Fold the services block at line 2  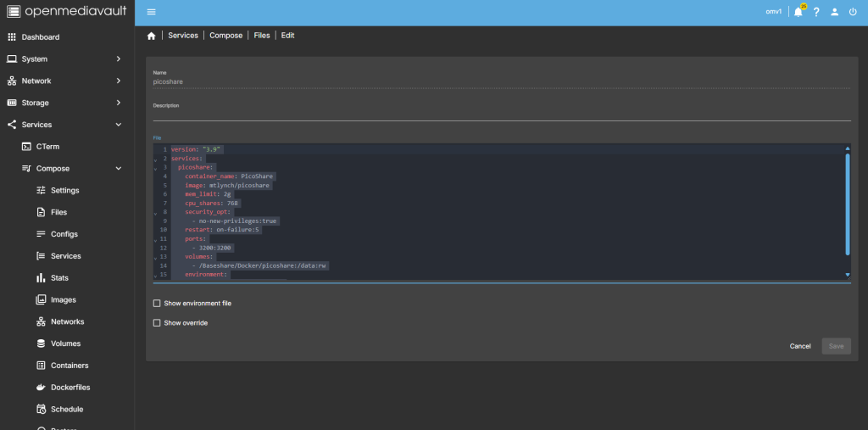point(155,159)
